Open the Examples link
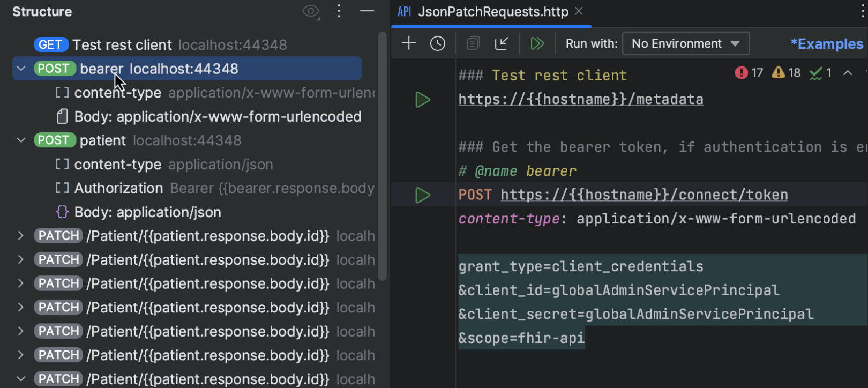Image resolution: width=868 pixels, height=388 pixels. pyautogui.click(x=827, y=44)
